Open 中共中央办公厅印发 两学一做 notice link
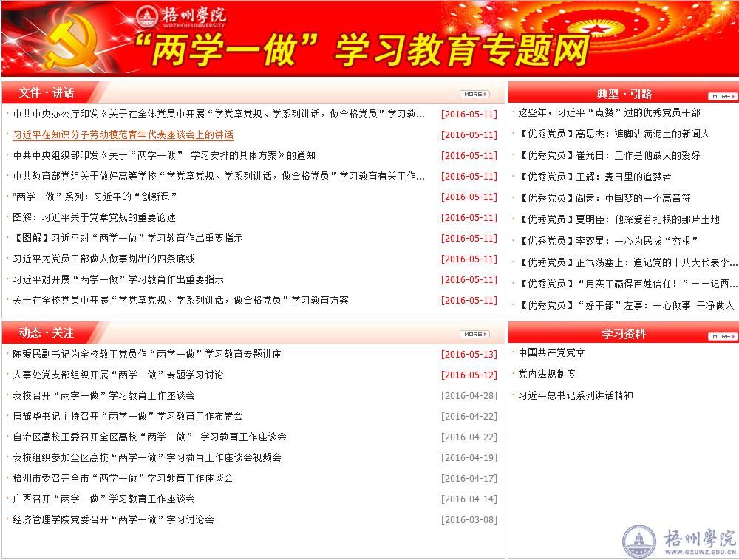Viewport: 739px width, 560px height. point(219,114)
